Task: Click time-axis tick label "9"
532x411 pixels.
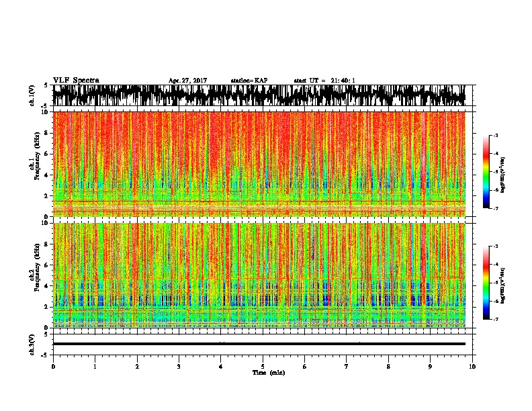Action: 430,367
